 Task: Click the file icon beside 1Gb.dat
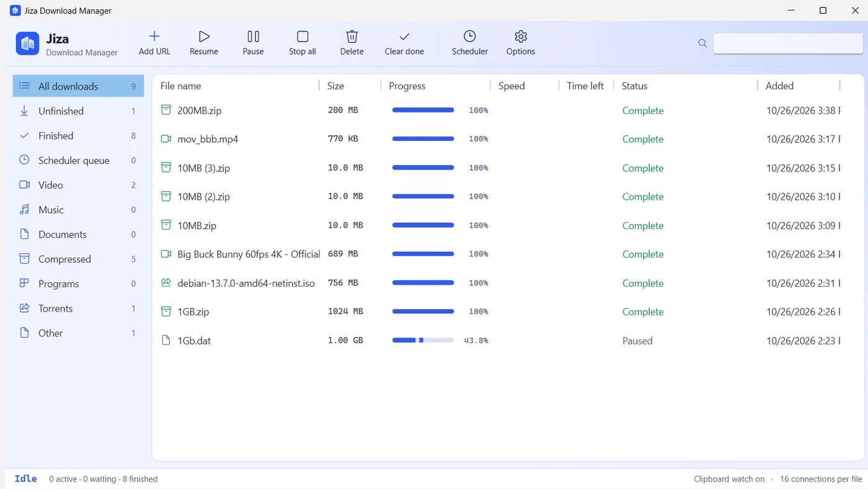(166, 340)
